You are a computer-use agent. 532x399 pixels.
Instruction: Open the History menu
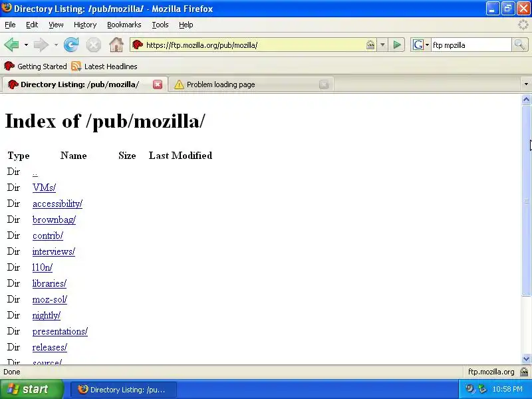click(x=85, y=25)
